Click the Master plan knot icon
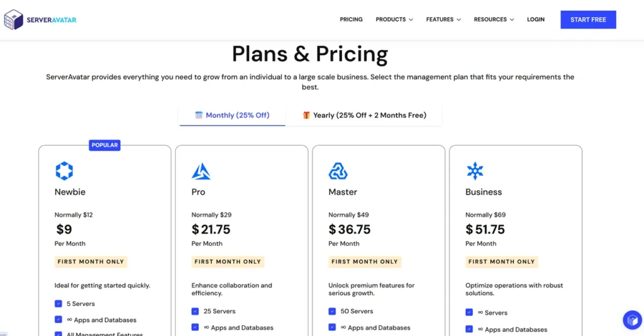The width and height of the screenshot is (644, 336). [338, 171]
